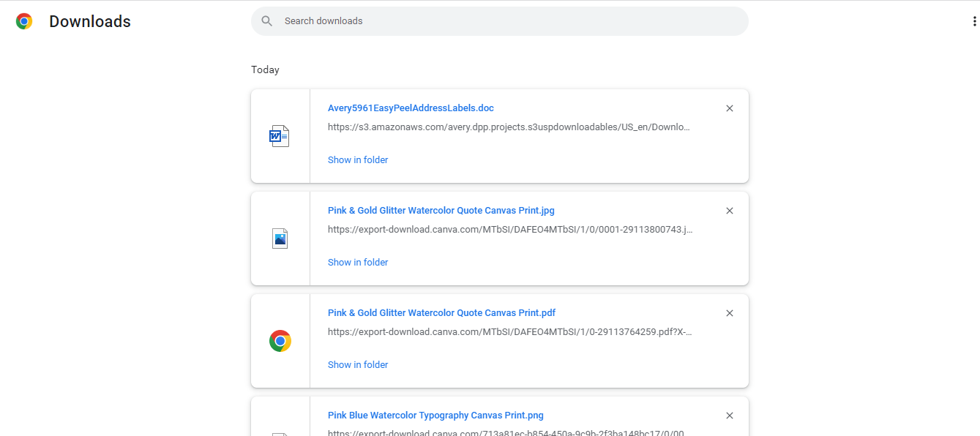Click the Word document icon for Avery labels
980x436 pixels.
click(280, 136)
